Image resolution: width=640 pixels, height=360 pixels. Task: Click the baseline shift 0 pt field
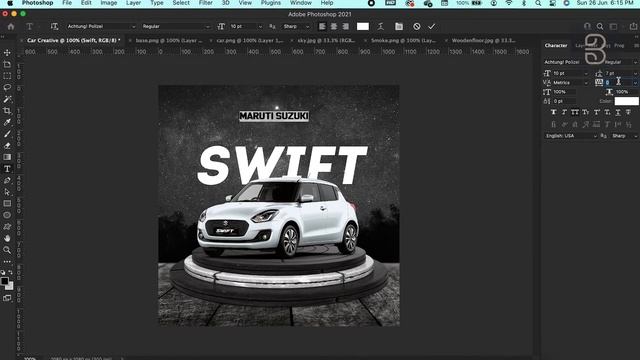564,101
